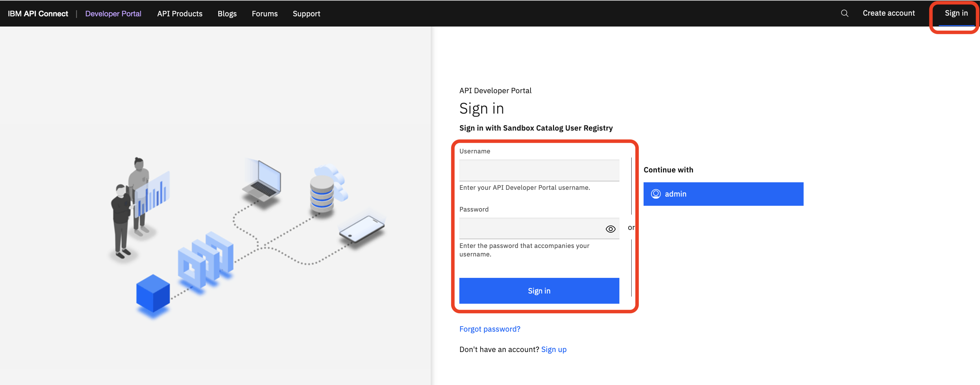Click the admin user avatar icon

pos(655,194)
